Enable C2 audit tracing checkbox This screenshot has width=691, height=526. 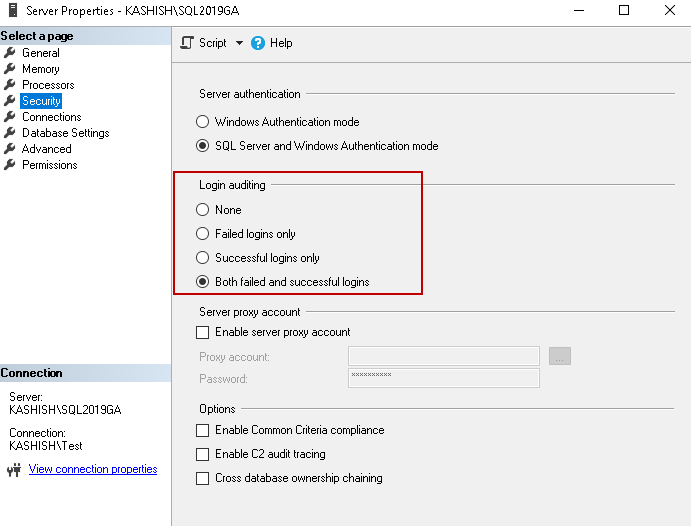(203, 454)
